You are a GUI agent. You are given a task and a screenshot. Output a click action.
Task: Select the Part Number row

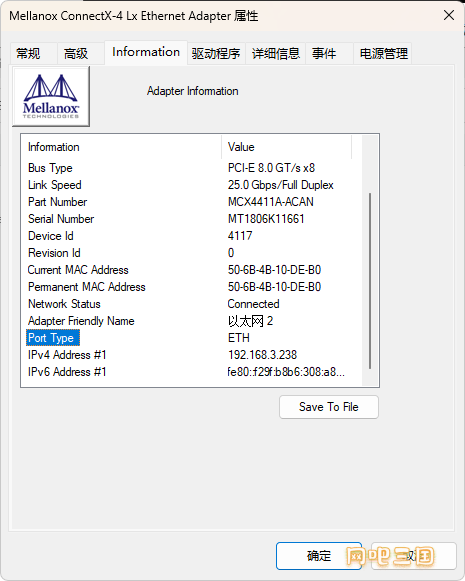click(191, 202)
